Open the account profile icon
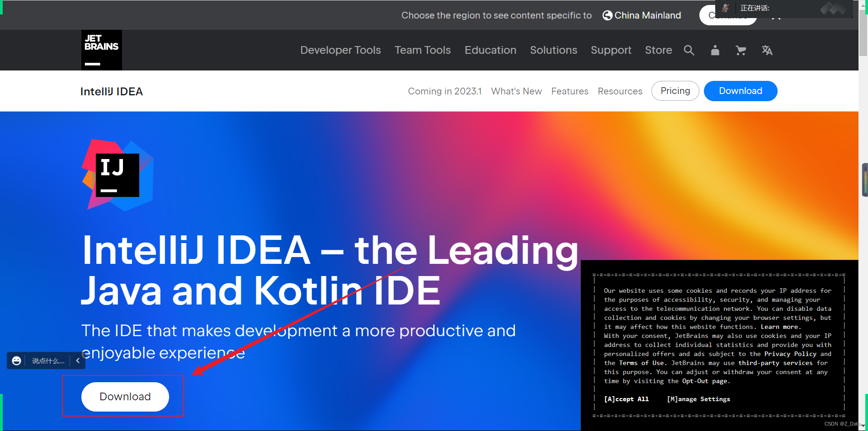This screenshot has height=431, width=868. [x=715, y=50]
